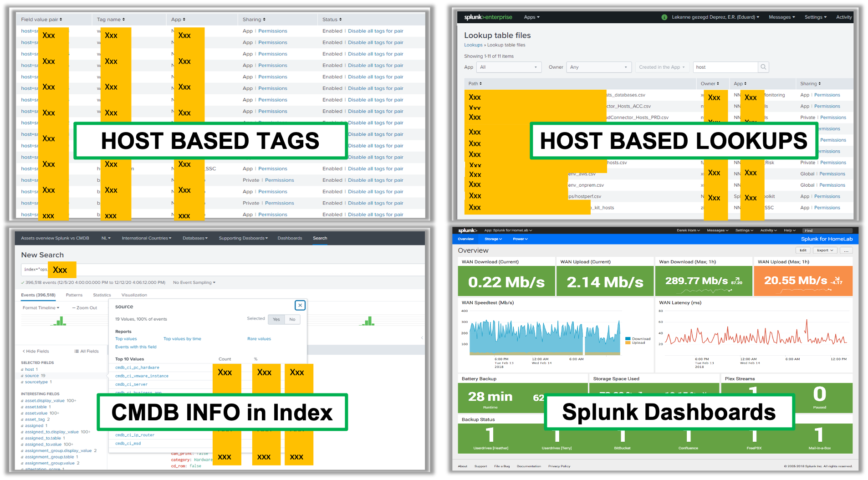Click Events with this field link

tap(136, 347)
